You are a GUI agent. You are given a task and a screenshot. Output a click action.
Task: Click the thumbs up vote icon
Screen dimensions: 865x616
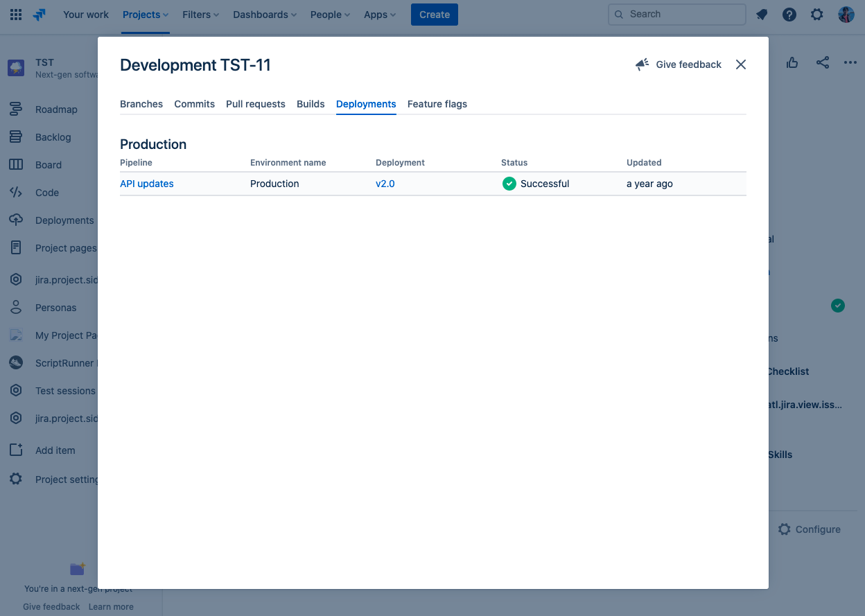pyautogui.click(x=792, y=63)
